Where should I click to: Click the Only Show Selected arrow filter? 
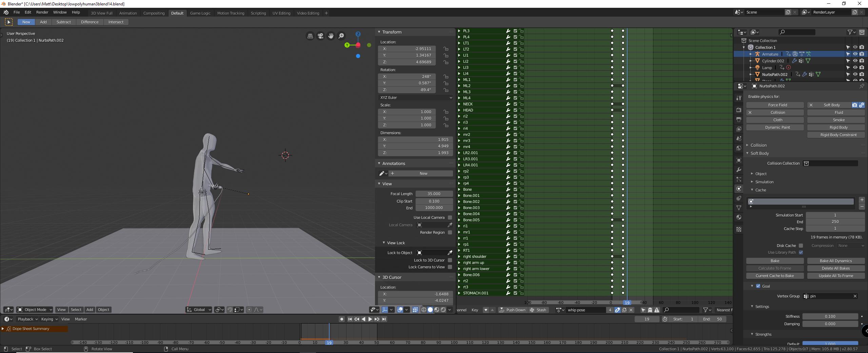(x=643, y=310)
